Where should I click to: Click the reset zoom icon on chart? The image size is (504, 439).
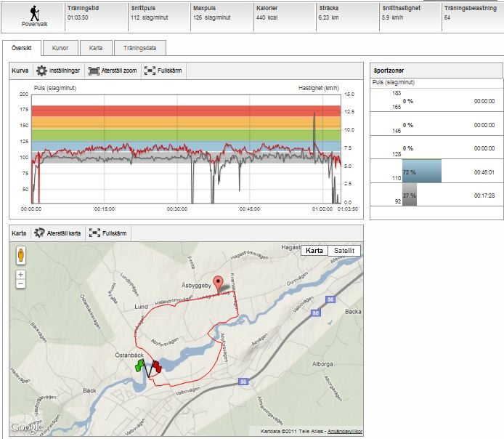click(x=94, y=71)
